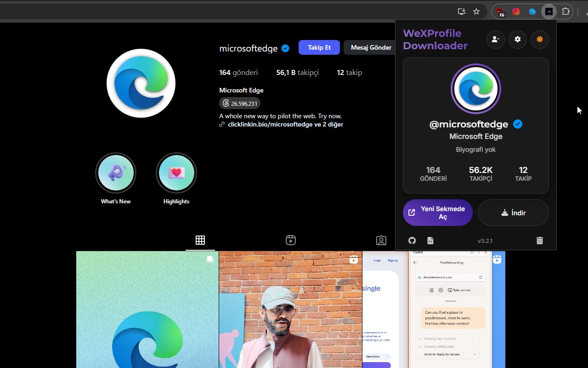Click Yeni Sekmede Aç button
This screenshot has height=368, width=588.
(437, 213)
